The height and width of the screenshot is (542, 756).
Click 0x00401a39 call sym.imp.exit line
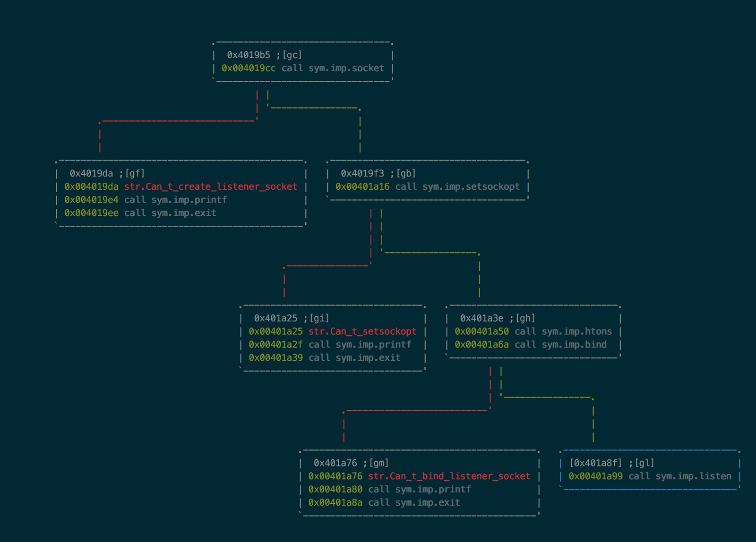(325, 358)
